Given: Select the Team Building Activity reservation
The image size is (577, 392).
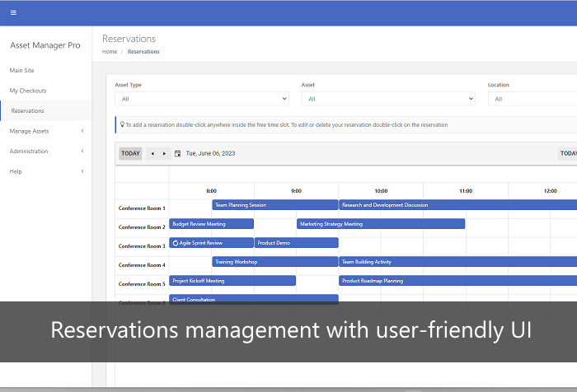Looking at the screenshot, I should coord(457,261).
